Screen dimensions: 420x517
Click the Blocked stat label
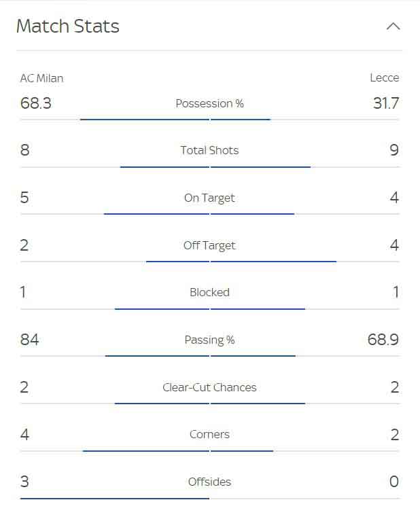pos(209,292)
